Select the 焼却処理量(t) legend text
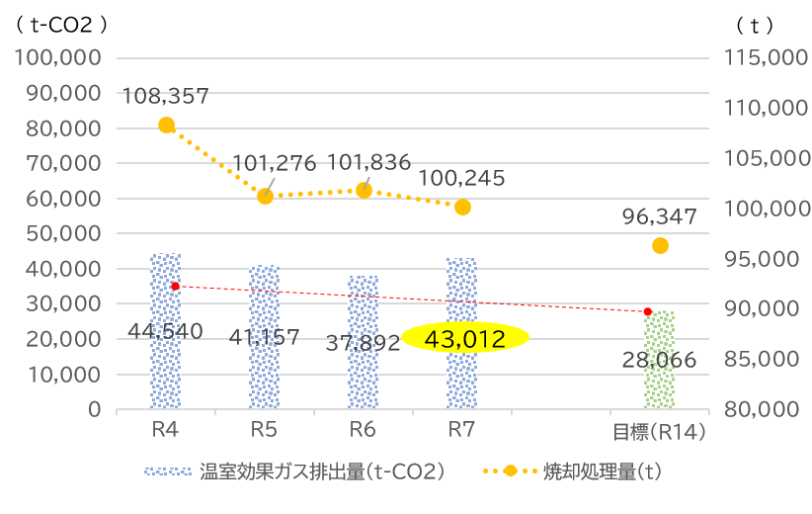This screenshot has height=514, width=812. click(603, 471)
